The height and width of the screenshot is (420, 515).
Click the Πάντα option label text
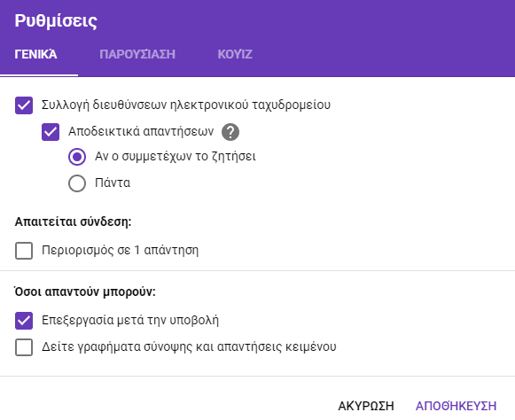tap(113, 183)
